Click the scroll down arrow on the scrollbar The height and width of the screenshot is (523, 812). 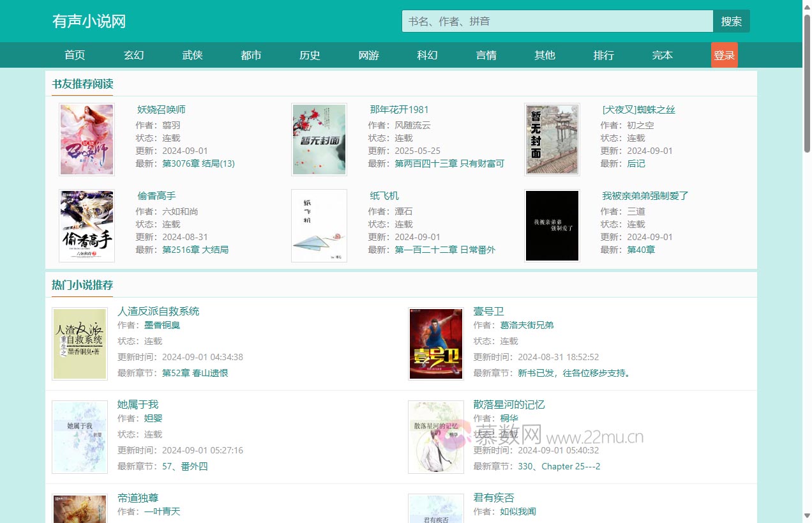806,515
